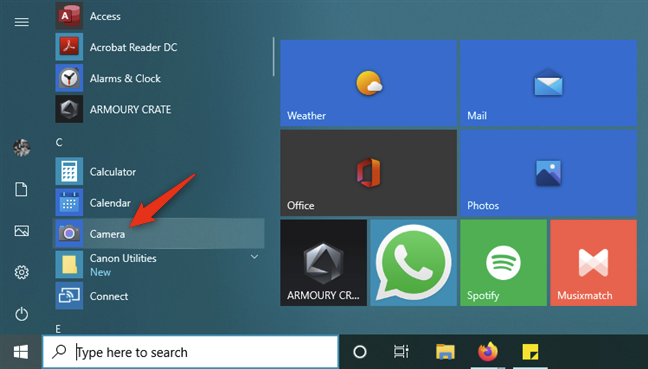This screenshot has height=369, width=648.
Task: Click the Canon Utilities folder icon
Action: (69, 264)
